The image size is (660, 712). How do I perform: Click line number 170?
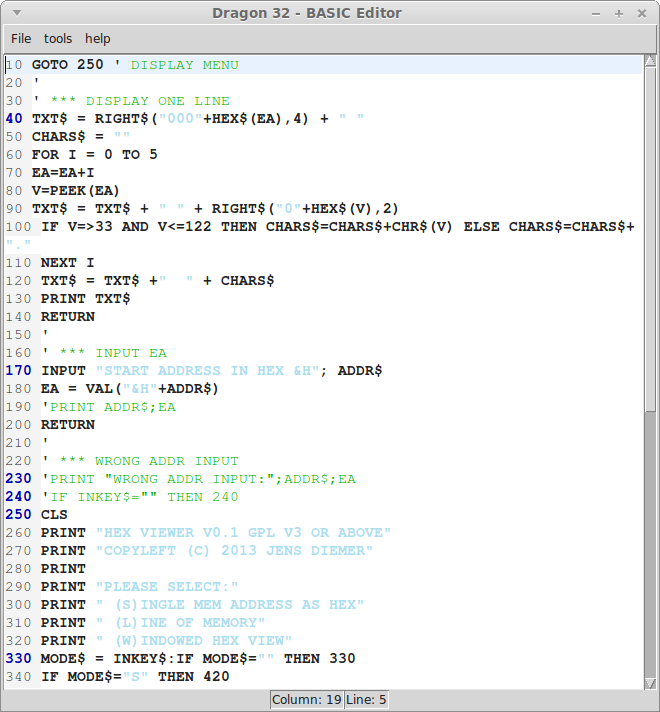(18, 371)
